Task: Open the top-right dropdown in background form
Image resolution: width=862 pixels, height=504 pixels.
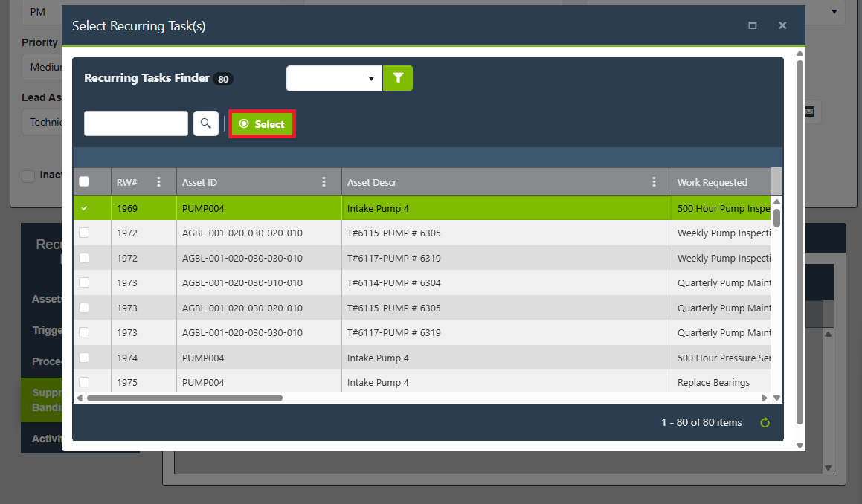Action: [834, 12]
